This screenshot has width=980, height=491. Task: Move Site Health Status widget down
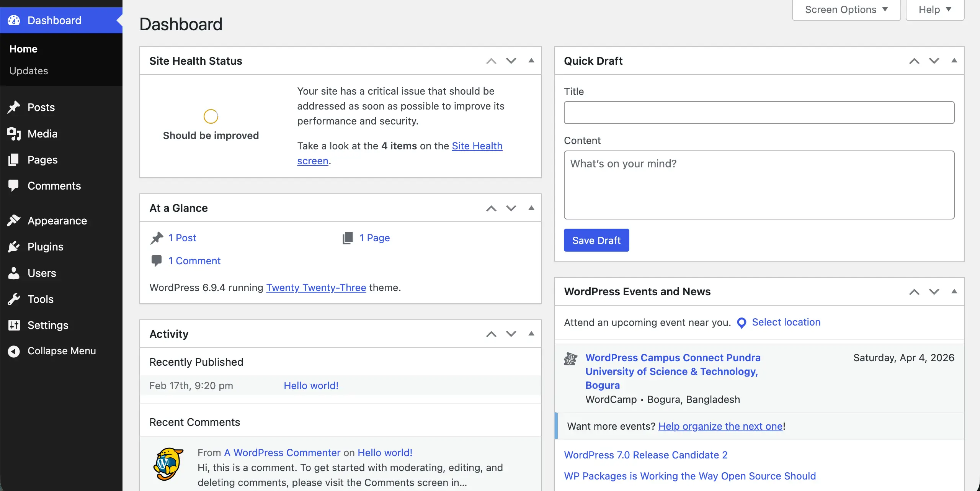pos(511,61)
